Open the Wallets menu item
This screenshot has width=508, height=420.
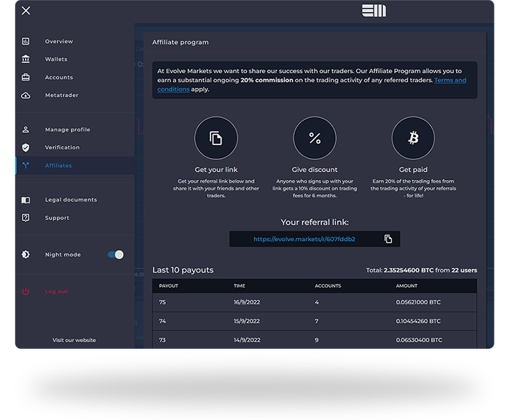(56, 59)
